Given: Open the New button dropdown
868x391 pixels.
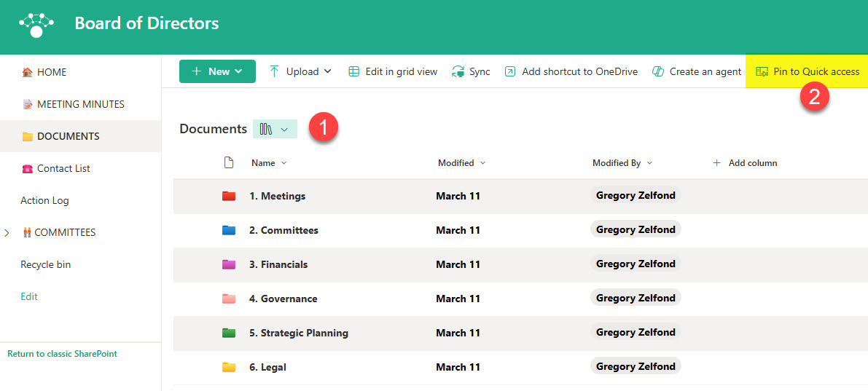Looking at the screenshot, I should point(217,71).
